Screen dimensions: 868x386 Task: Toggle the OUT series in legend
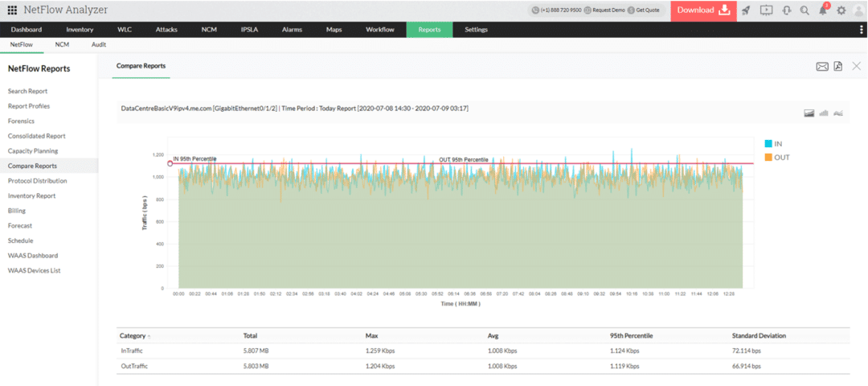(x=776, y=157)
